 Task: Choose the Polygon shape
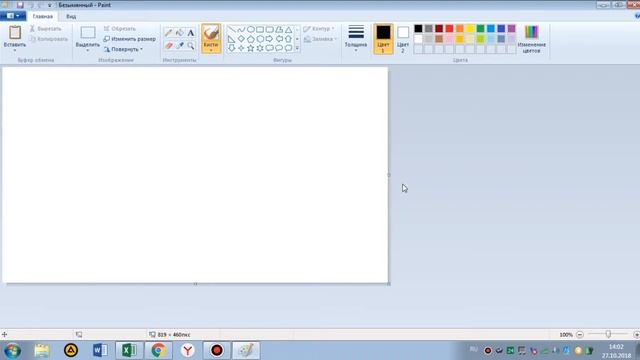tap(279, 29)
